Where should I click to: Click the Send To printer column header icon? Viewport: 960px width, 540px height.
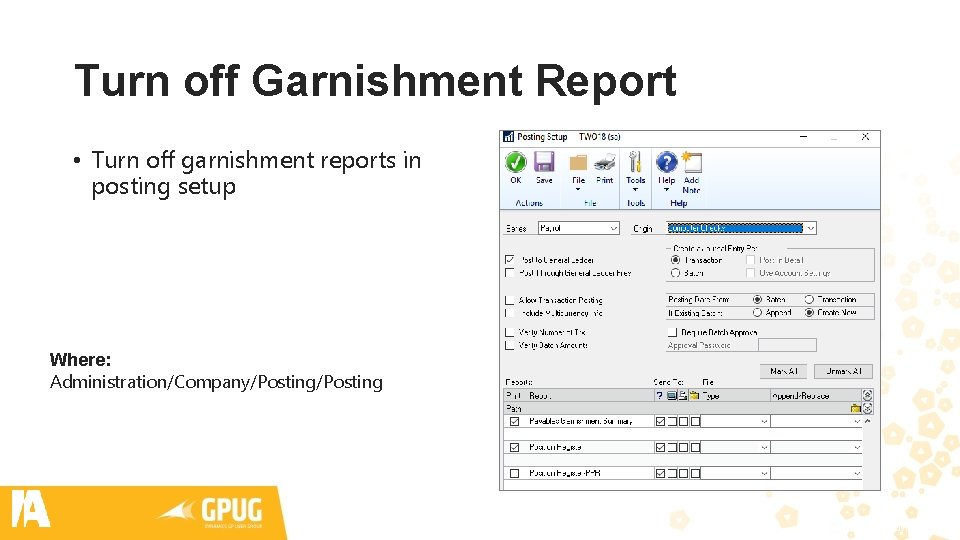pos(683,396)
